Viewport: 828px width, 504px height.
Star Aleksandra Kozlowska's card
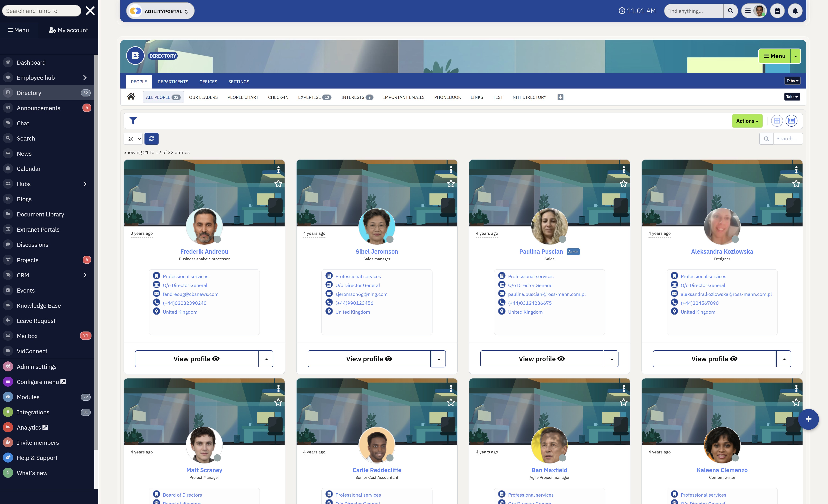click(x=796, y=183)
